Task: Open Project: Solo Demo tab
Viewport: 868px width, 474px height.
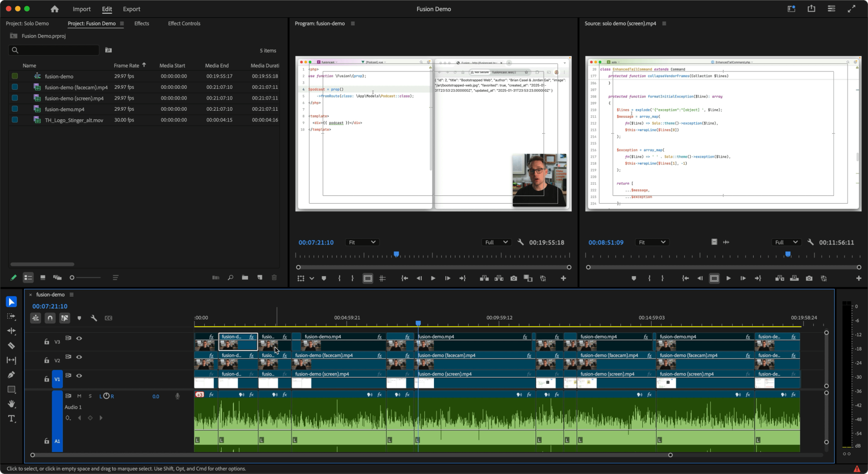Action: pos(28,23)
